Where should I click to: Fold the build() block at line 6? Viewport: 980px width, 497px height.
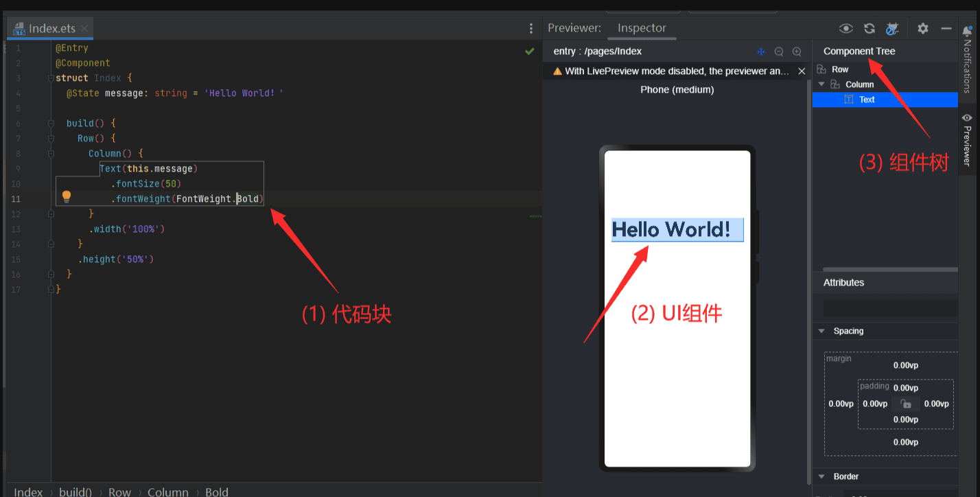pos(51,124)
